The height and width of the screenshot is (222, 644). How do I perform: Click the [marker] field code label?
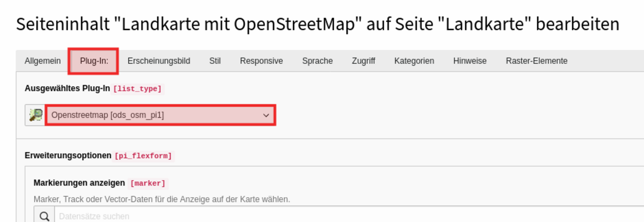click(x=148, y=183)
